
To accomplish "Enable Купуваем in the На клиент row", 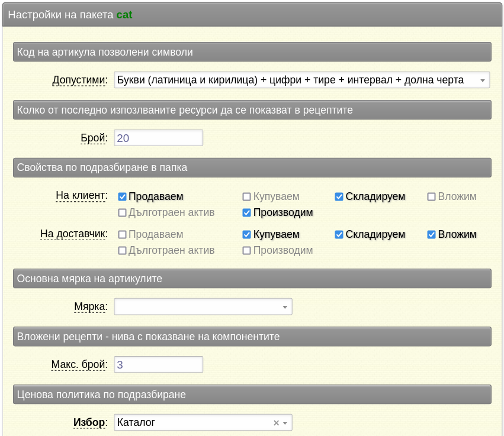I will tap(246, 196).
